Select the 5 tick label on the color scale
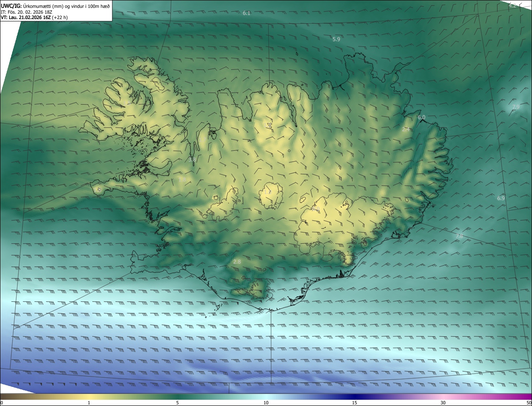Viewport: 532px width, 406px height. (x=177, y=403)
